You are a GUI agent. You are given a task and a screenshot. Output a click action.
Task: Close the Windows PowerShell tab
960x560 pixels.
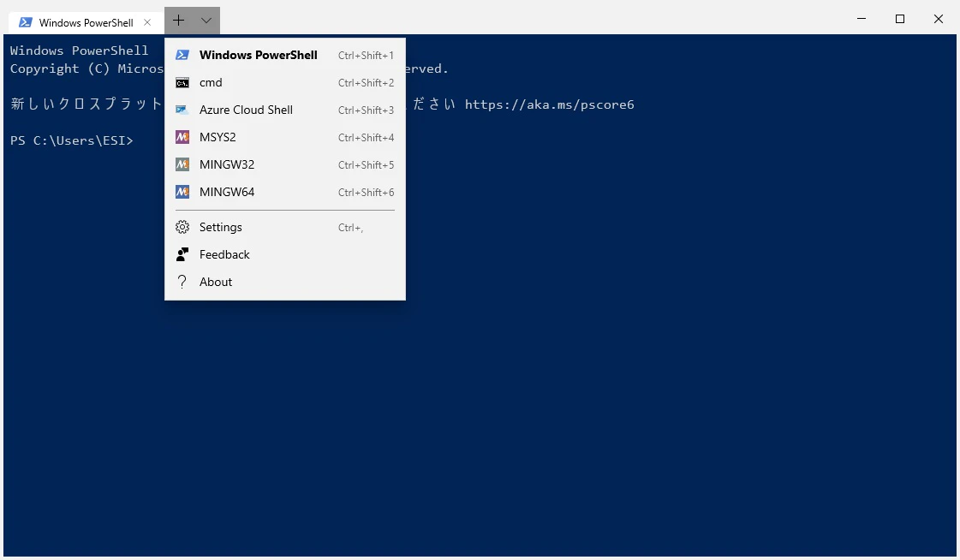pos(147,22)
